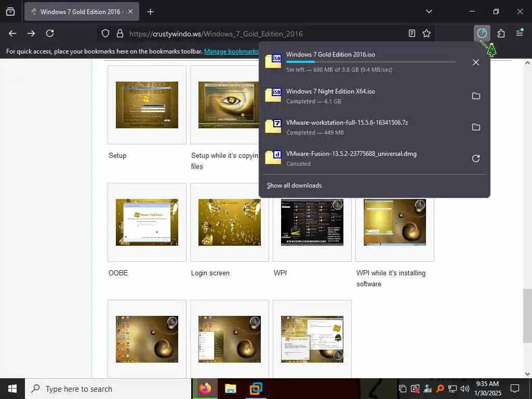
Task: Retry the canceled VMware-Fusion dmg download
Action: tap(476, 158)
